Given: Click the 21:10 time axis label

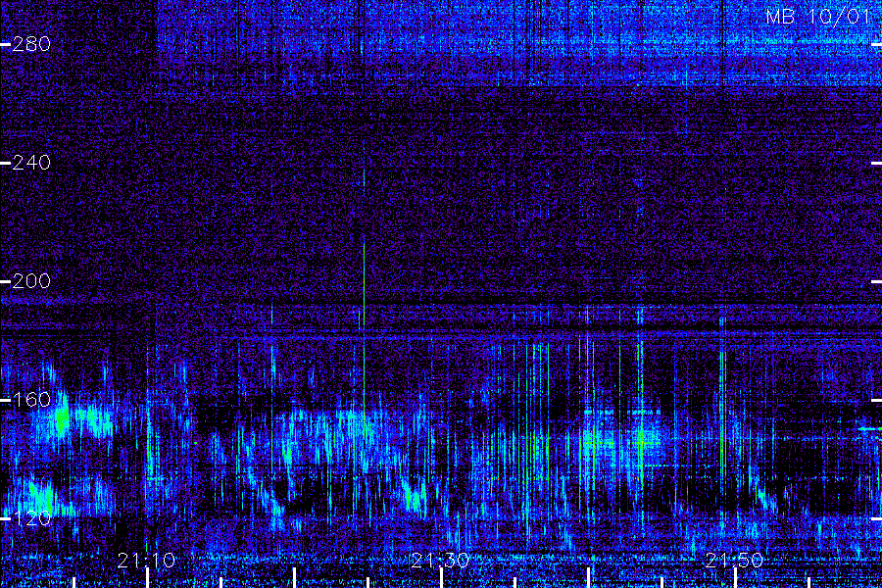Looking at the screenshot, I should point(146,561).
